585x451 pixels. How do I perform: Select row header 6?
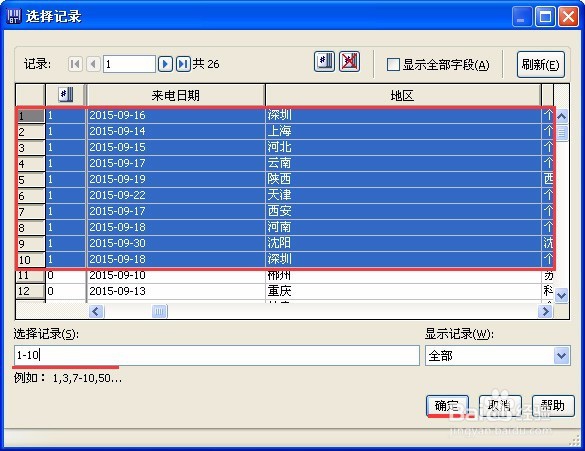pyautogui.click(x=31, y=196)
